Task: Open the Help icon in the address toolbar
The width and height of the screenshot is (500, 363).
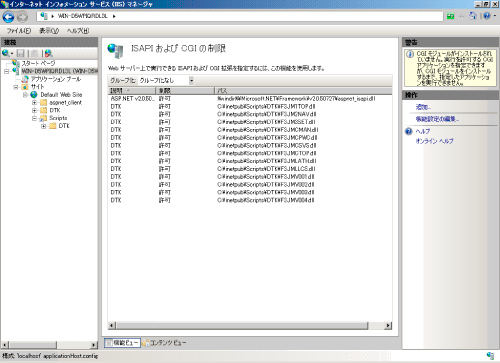Action: [x=487, y=16]
